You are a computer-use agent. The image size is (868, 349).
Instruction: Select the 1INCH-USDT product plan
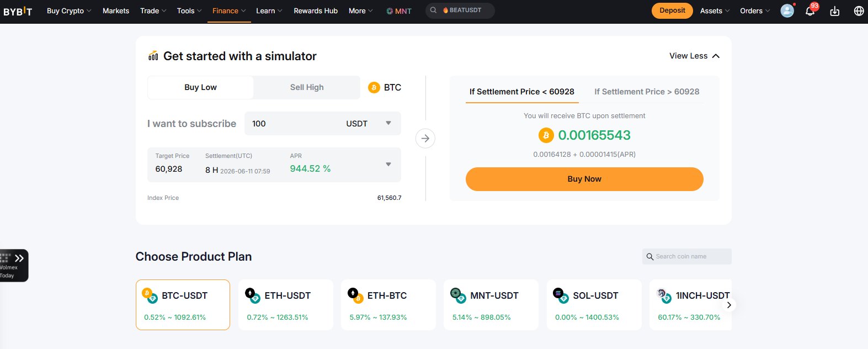point(690,305)
